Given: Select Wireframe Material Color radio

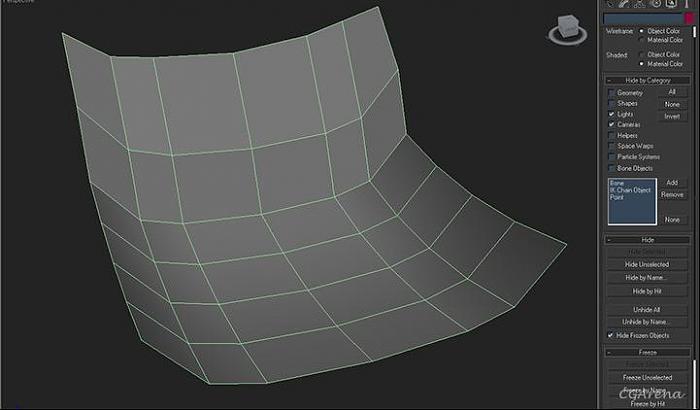Looking at the screenshot, I should tap(642, 40).
